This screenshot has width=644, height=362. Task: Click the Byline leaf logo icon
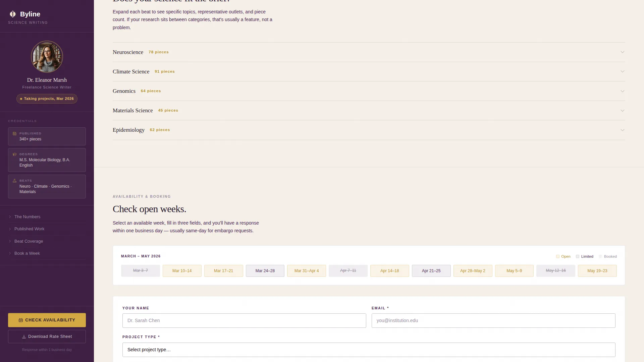tap(13, 14)
